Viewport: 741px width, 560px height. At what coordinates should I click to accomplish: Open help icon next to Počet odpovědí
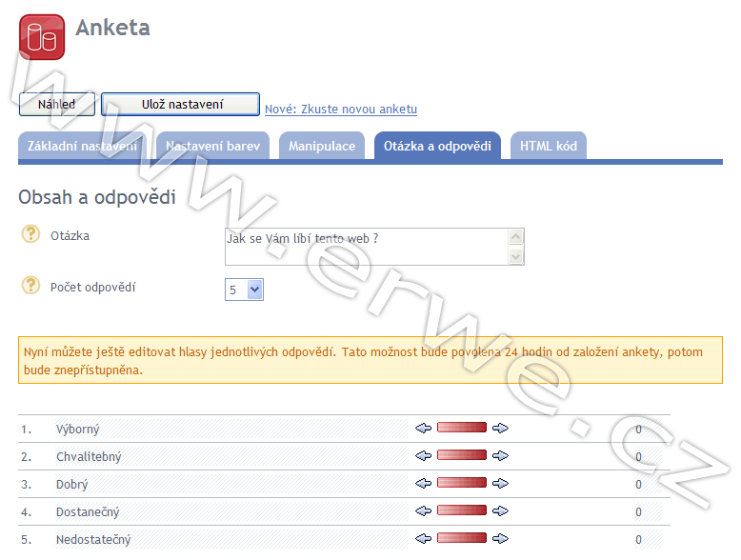[x=30, y=285]
